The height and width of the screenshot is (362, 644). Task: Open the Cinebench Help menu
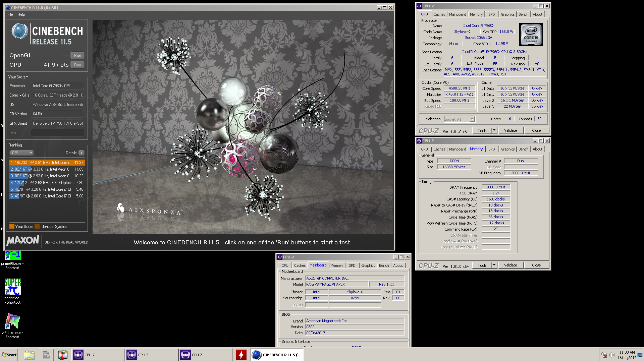tap(21, 14)
